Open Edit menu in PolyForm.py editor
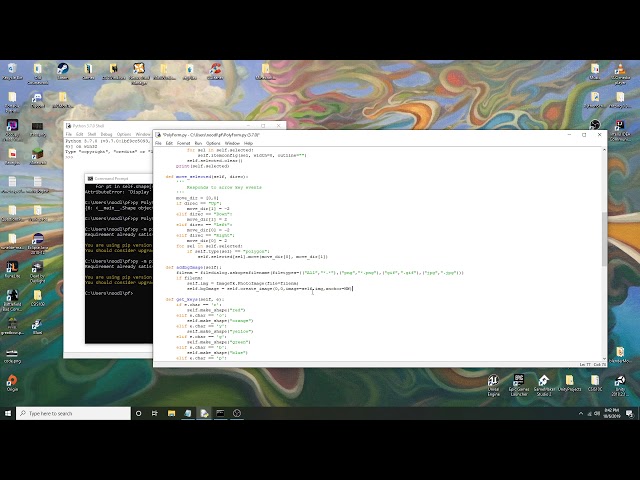Image resolution: width=640 pixels, height=480 pixels. 169,143
